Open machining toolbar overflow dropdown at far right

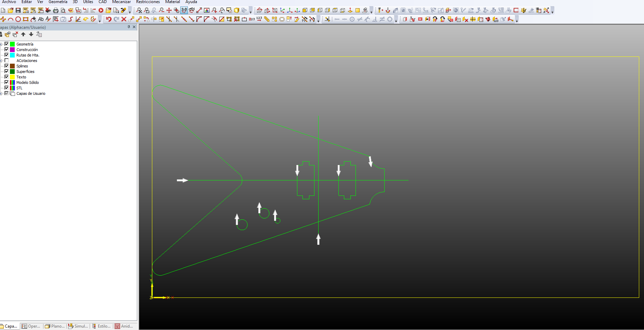pos(552,11)
